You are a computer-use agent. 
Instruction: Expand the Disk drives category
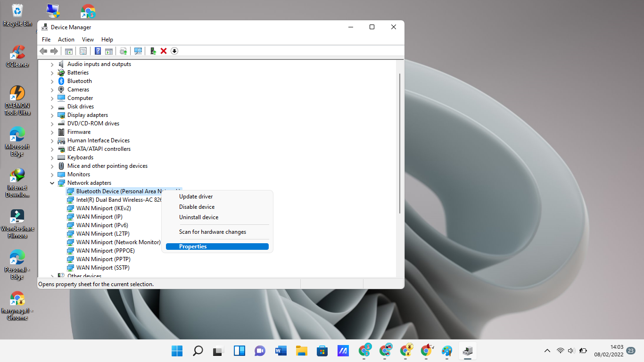(x=52, y=107)
